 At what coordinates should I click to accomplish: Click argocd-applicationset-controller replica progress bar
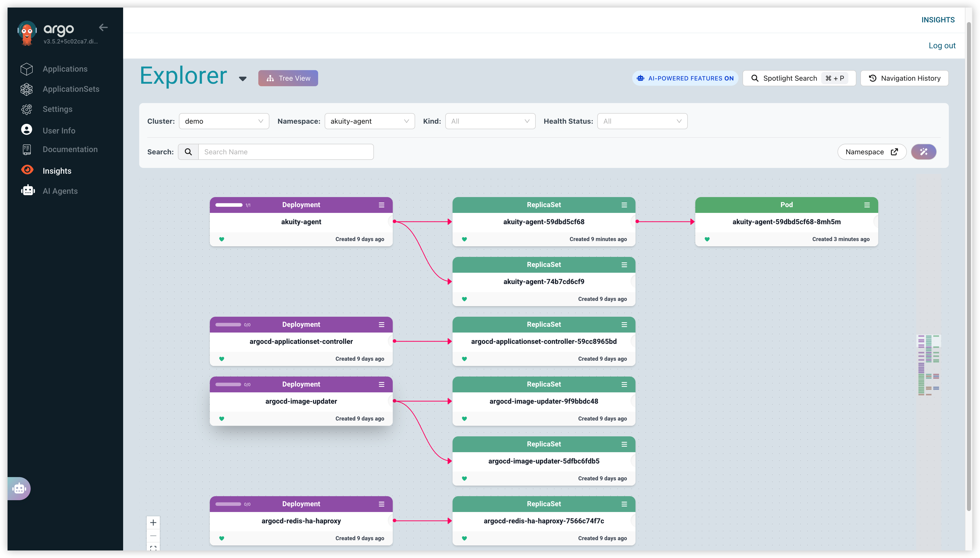pyautogui.click(x=228, y=324)
